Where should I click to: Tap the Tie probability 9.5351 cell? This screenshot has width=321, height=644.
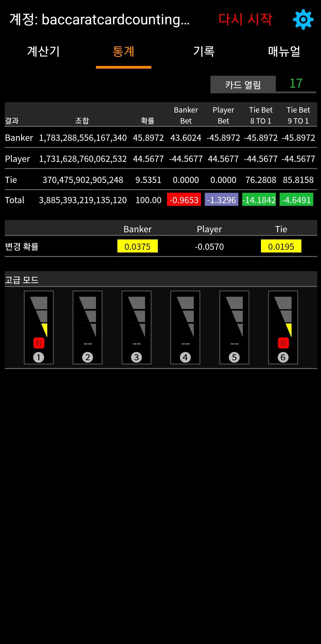coord(148,180)
